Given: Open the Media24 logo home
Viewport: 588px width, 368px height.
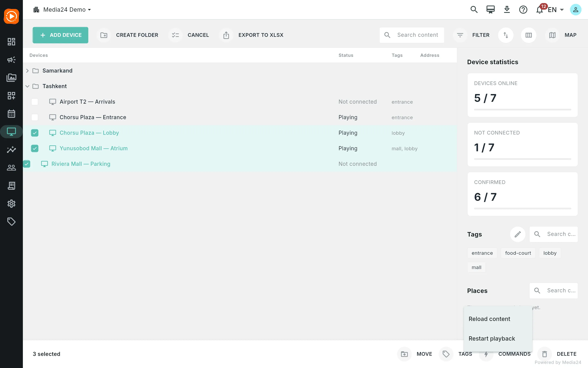Looking at the screenshot, I should [x=11, y=17].
